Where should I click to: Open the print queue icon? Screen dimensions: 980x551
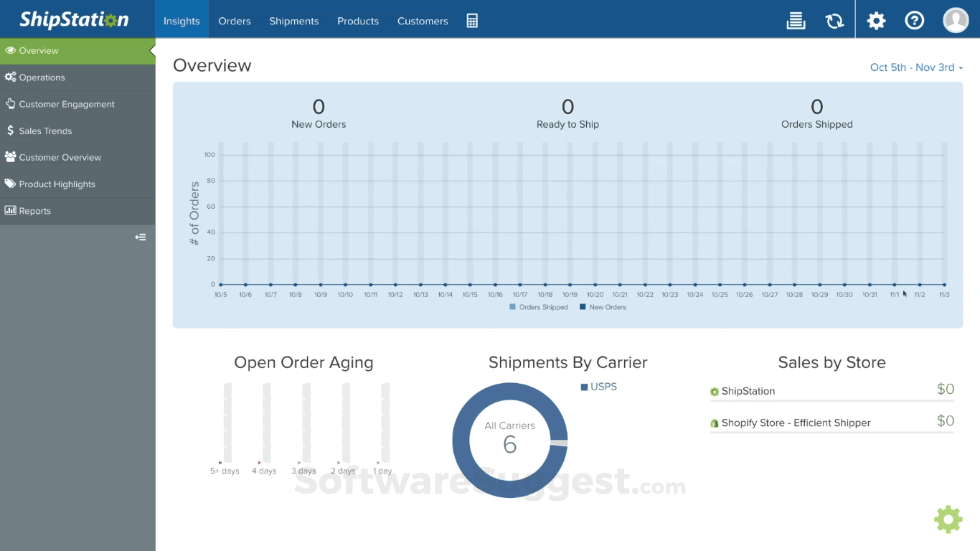click(796, 20)
